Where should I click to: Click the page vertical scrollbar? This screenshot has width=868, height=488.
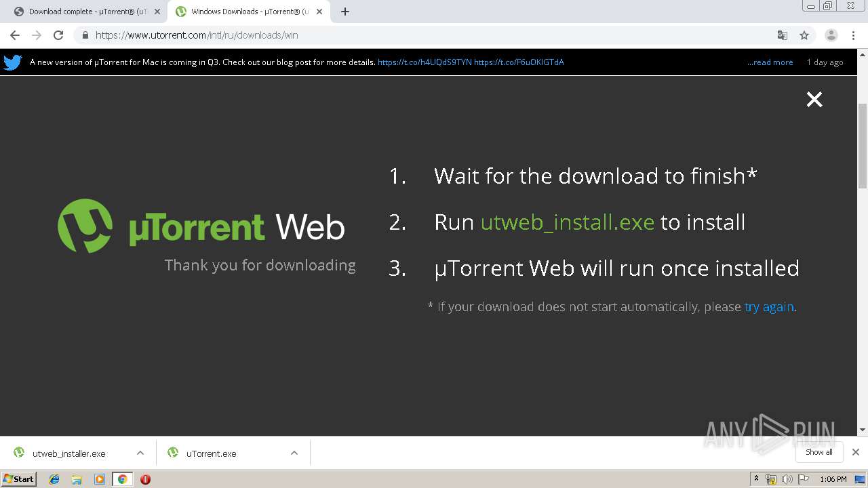tap(863, 146)
